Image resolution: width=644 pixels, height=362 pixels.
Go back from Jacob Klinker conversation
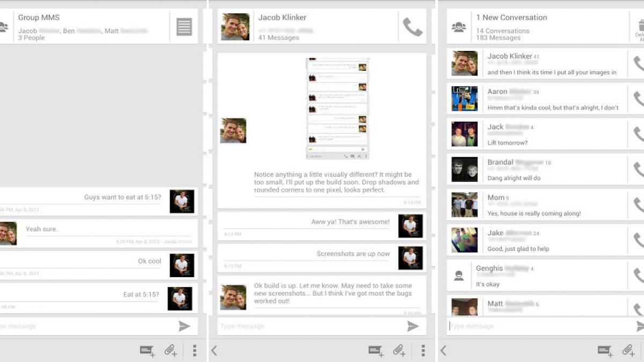(x=214, y=351)
